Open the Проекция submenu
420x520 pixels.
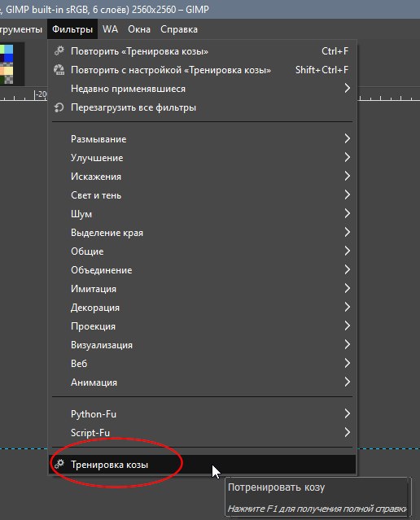[203, 326]
